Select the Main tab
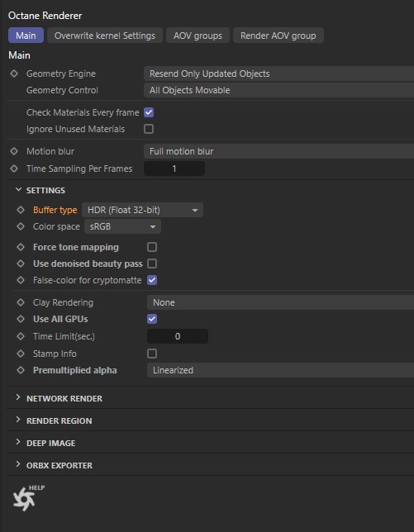414x532 pixels. (26, 36)
